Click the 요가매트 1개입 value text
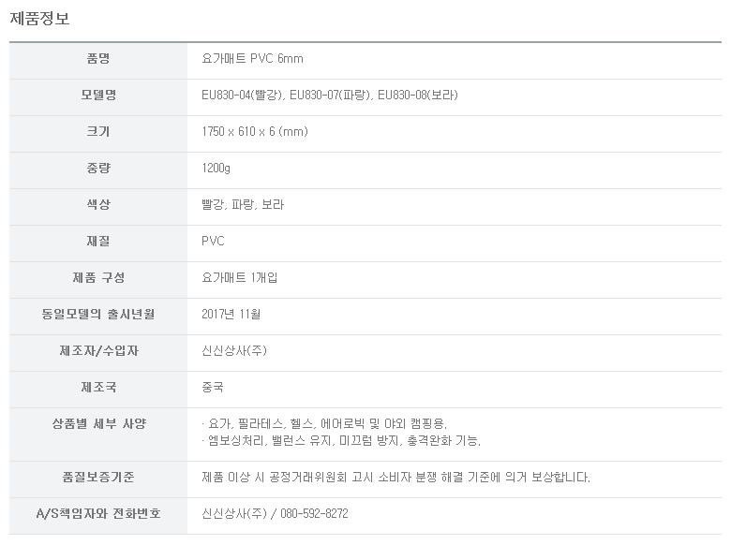731x560 pixels. click(x=239, y=278)
